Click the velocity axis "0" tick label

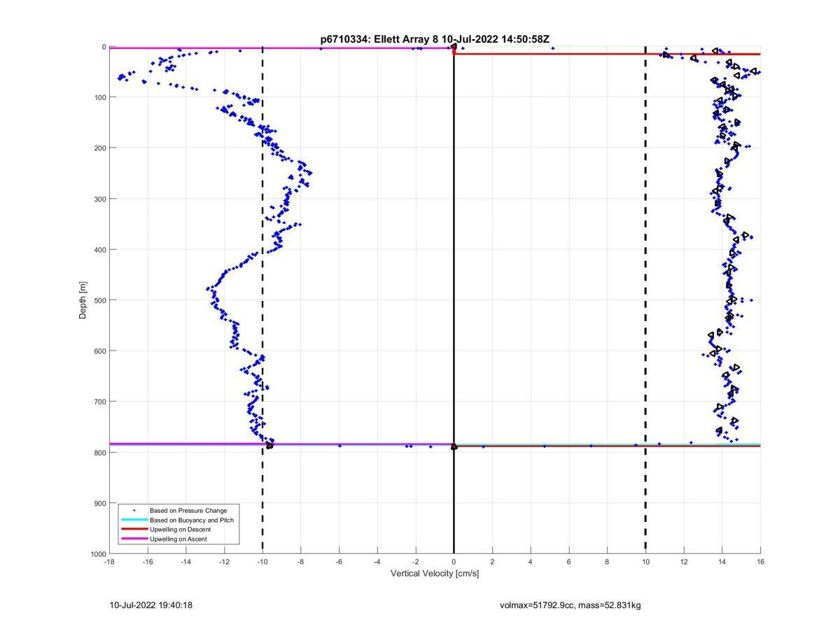tap(454, 562)
